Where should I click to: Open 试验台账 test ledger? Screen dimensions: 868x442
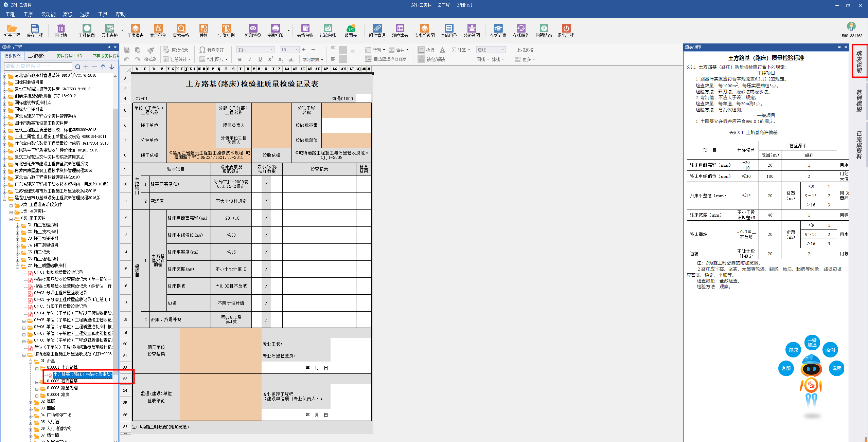point(328,31)
